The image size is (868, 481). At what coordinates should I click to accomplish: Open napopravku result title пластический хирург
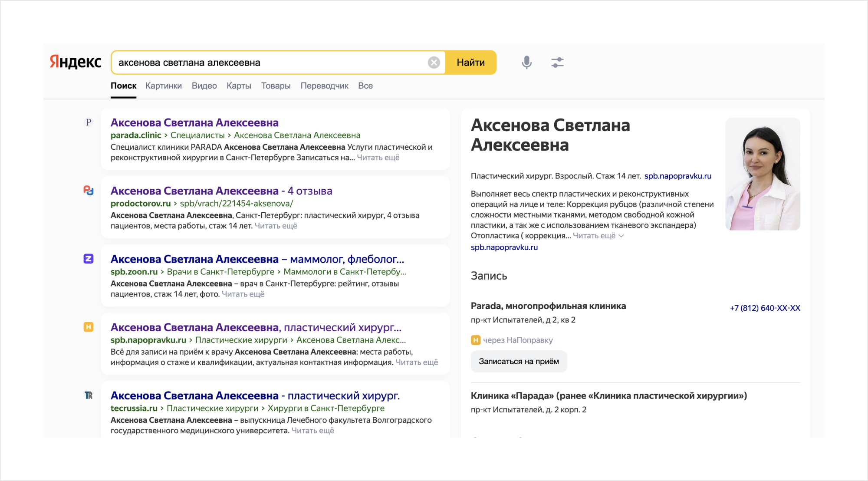(256, 327)
